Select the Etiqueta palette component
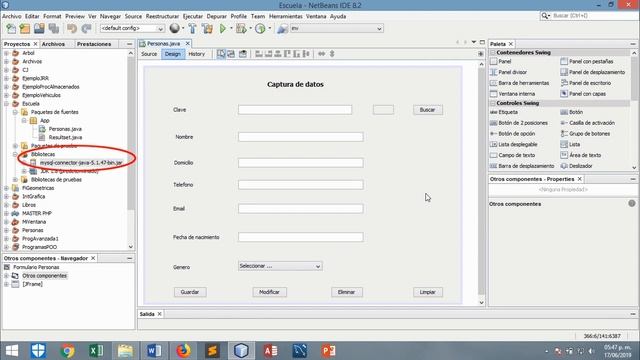 pyautogui.click(x=504, y=112)
